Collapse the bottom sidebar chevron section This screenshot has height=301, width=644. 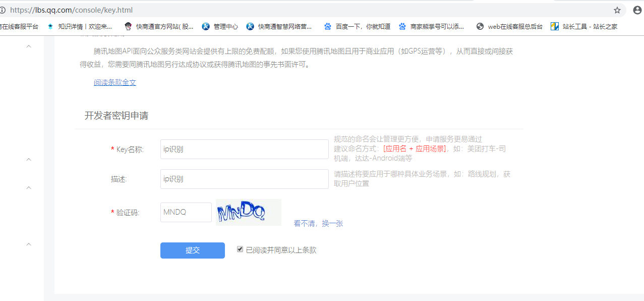29,244
